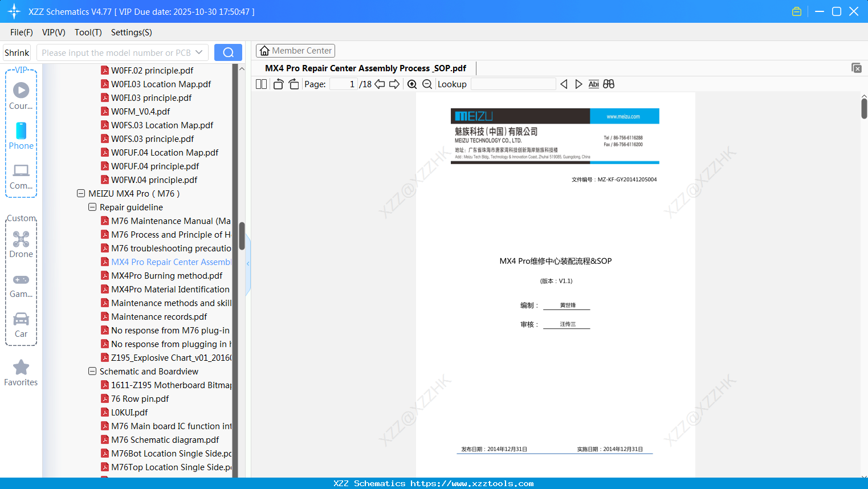Zoom out of the PDF document
The height and width of the screenshot is (489, 868).
click(426, 84)
